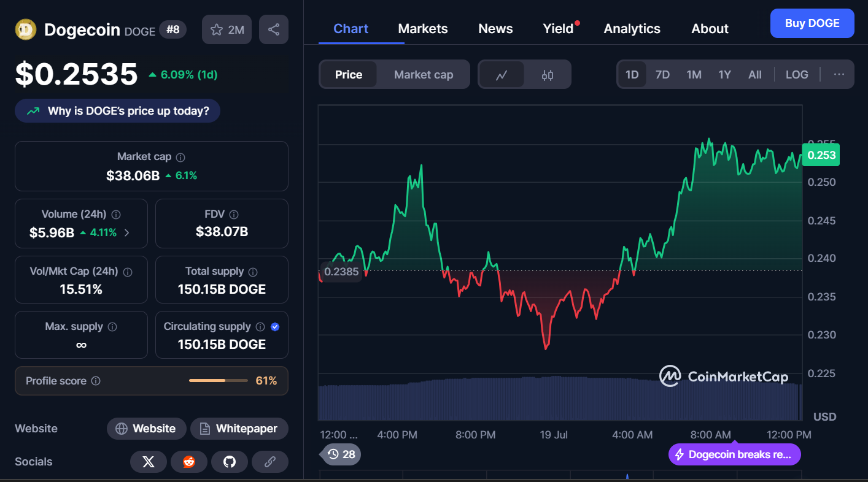Switch the chart to Price view
868x482 pixels.
(x=349, y=75)
